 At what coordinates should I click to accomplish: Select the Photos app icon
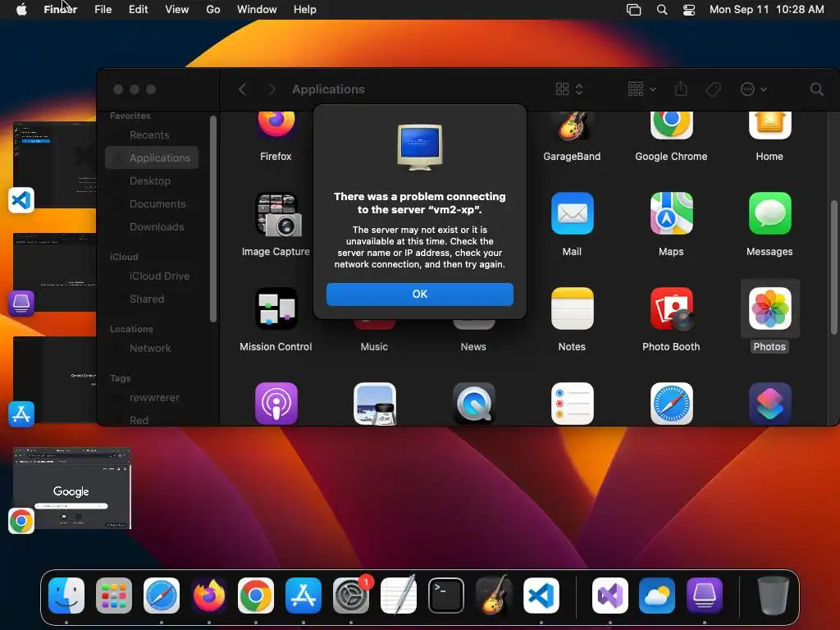769,308
